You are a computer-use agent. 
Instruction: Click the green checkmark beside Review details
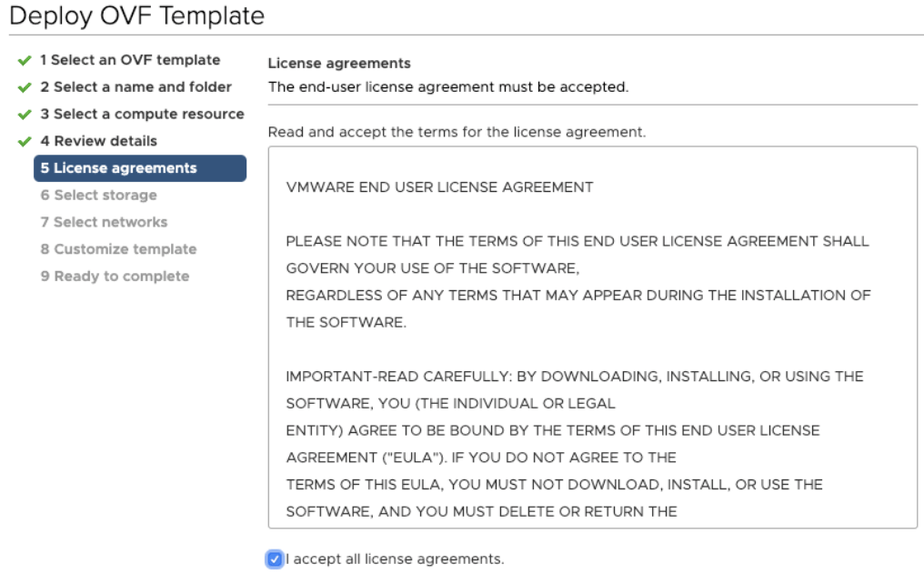tap(25, 142)
